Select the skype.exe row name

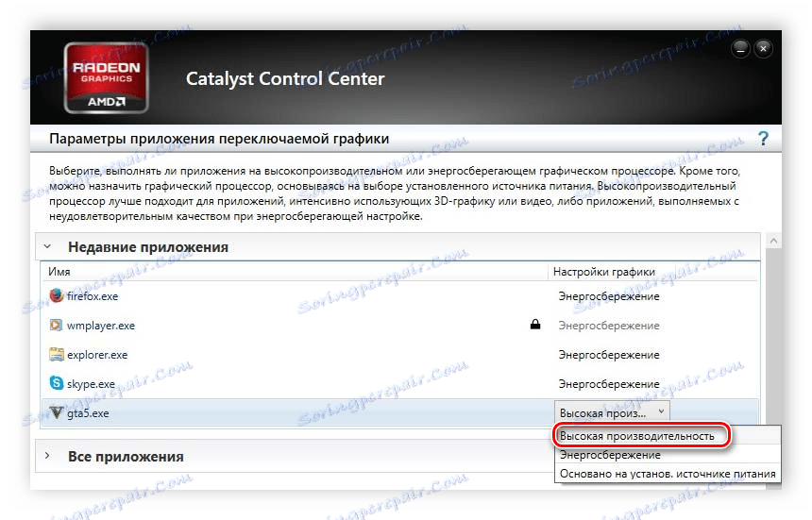[x=91, y=384]
